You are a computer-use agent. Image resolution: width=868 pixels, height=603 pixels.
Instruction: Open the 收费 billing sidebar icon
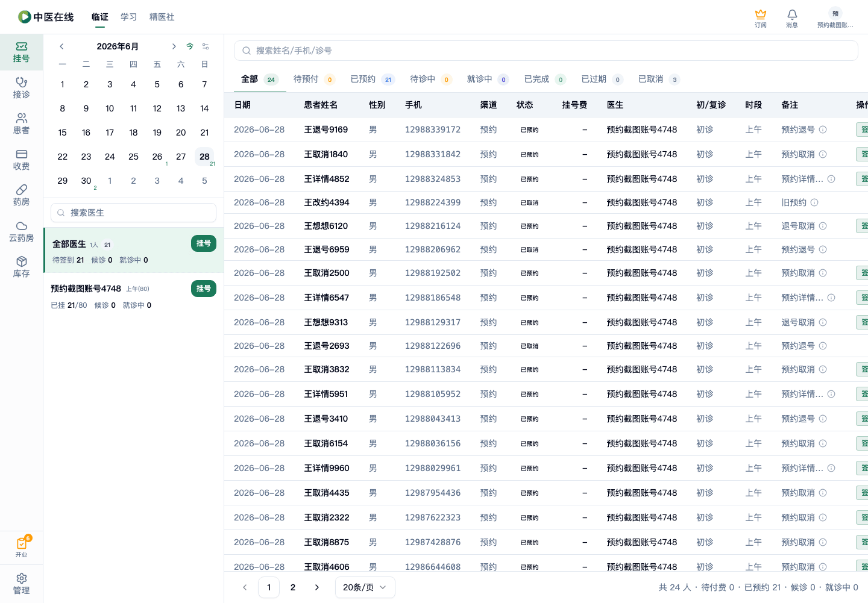[x=21, y=160]
